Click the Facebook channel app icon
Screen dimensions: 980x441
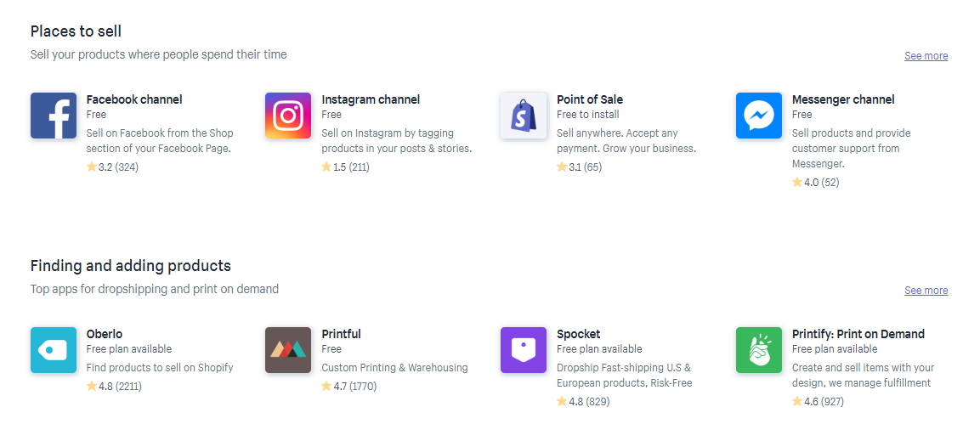[x=54, y=116]
